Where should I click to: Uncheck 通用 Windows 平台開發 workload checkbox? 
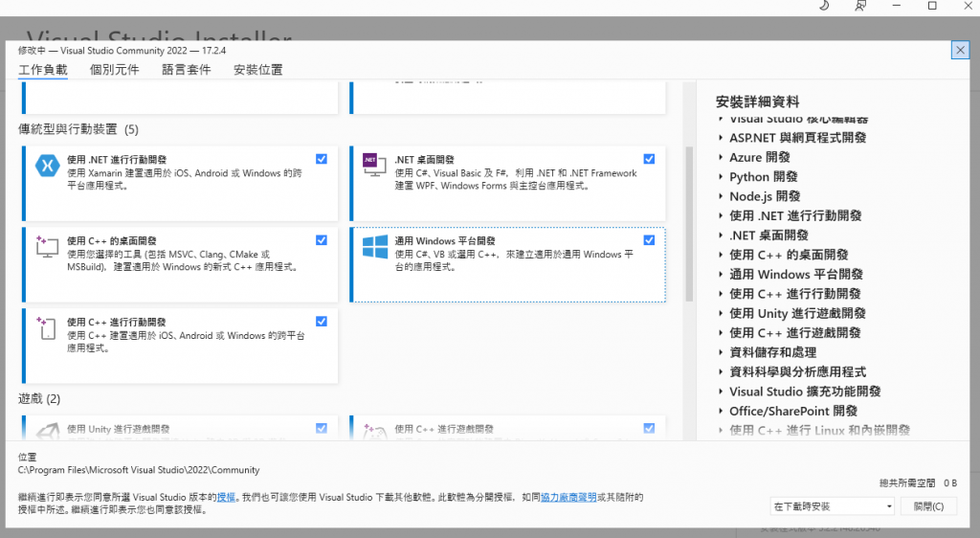tap(650, 240)
